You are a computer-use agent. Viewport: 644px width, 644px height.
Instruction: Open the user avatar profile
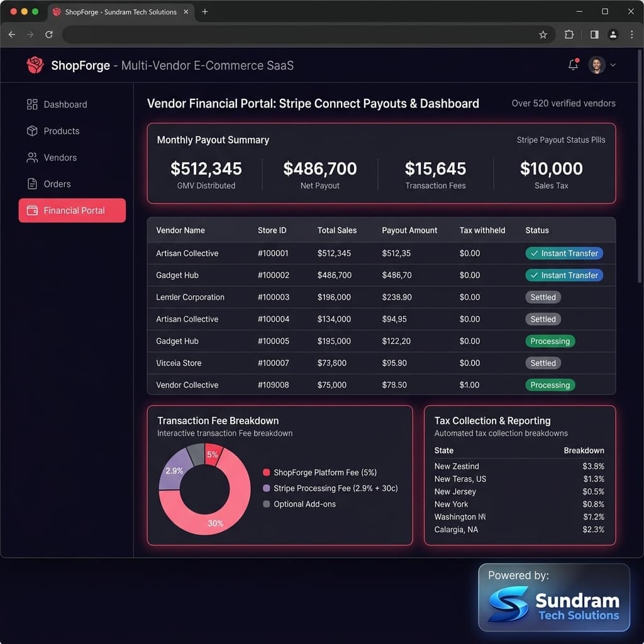tap(596, 65)
